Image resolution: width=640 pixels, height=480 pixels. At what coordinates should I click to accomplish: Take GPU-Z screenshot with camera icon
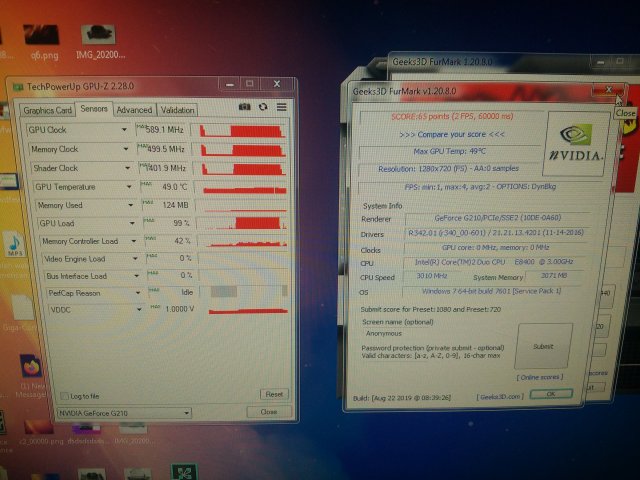pyautogui.click(x=244, y=107)
